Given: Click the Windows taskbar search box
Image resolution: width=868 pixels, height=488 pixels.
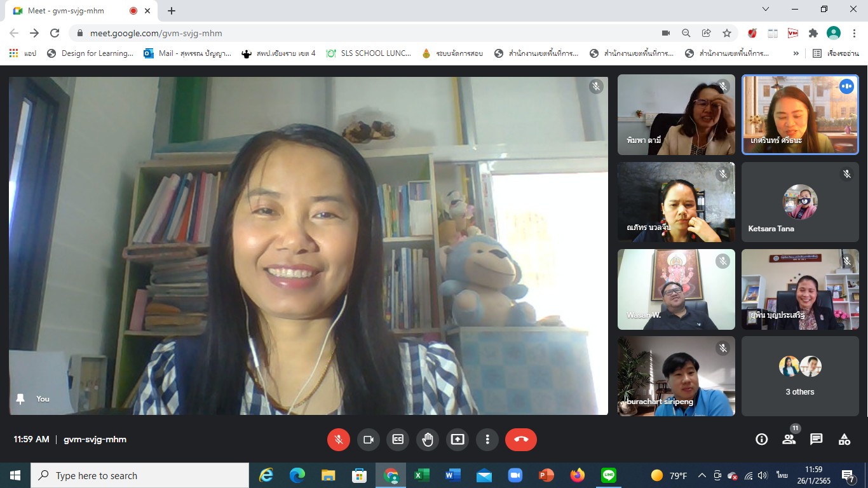Looking at the screenshot, I should 140,475.
